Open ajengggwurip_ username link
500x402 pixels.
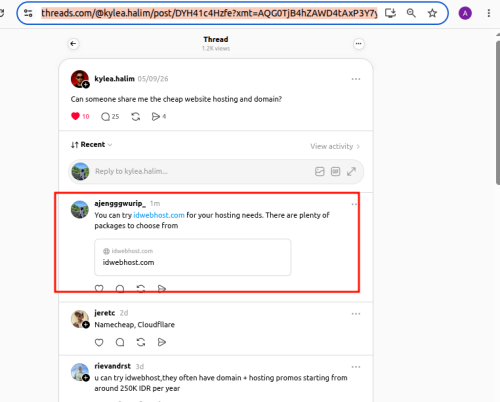point(120,203)
